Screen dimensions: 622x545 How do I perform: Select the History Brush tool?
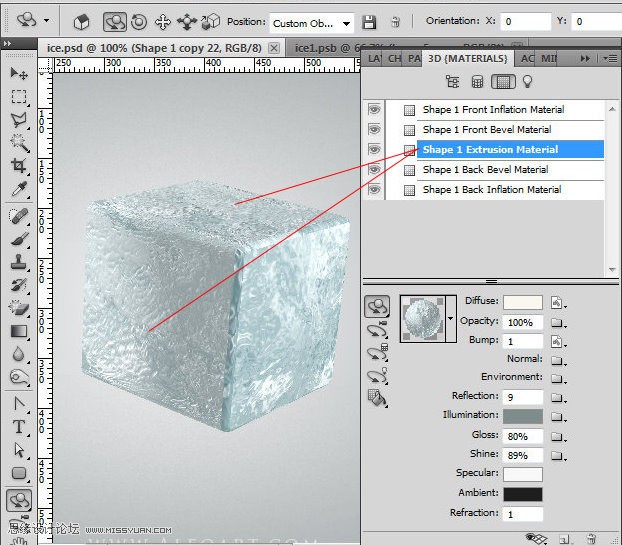pyautogui.click(x=19, y=285)
